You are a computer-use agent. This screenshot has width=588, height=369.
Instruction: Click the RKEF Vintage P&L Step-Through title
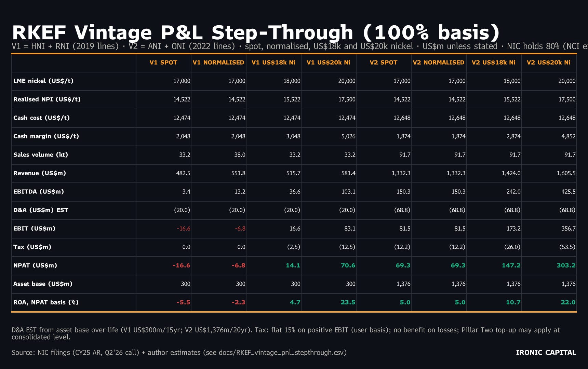point(256,32)
